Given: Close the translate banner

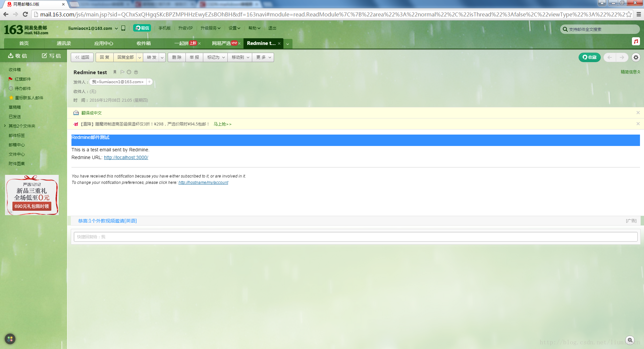Looking at the screenshot, I should (638, 113).
